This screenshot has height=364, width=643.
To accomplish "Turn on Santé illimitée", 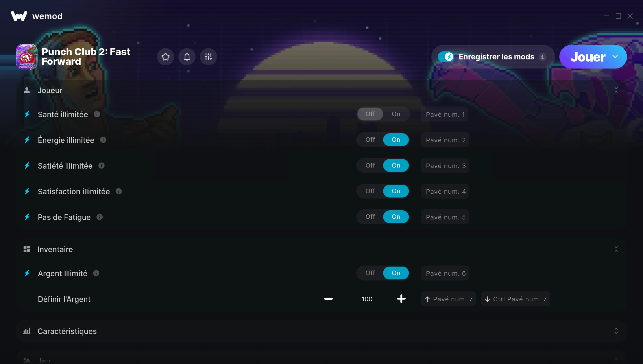I will click(x=396, y=114).
